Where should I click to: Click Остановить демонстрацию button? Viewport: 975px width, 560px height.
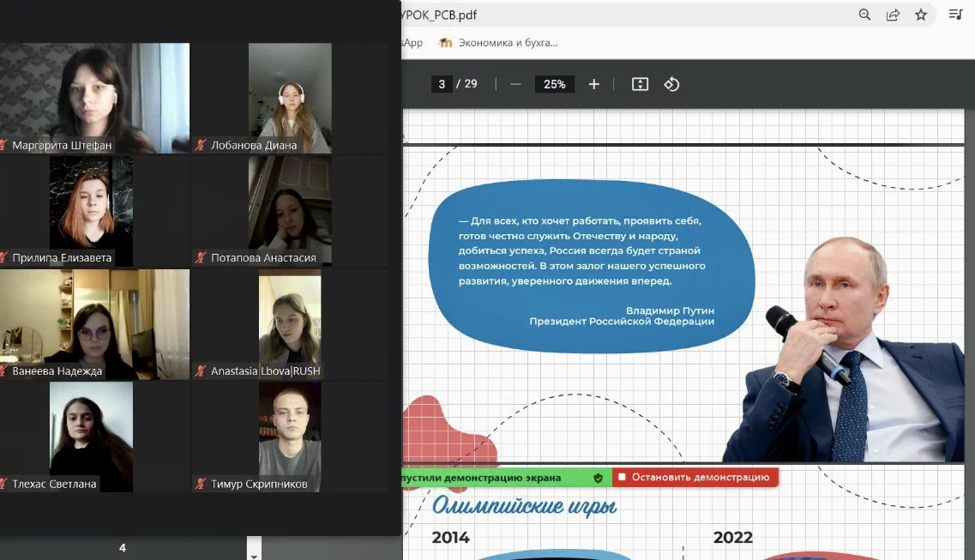[x=695, y=478]
